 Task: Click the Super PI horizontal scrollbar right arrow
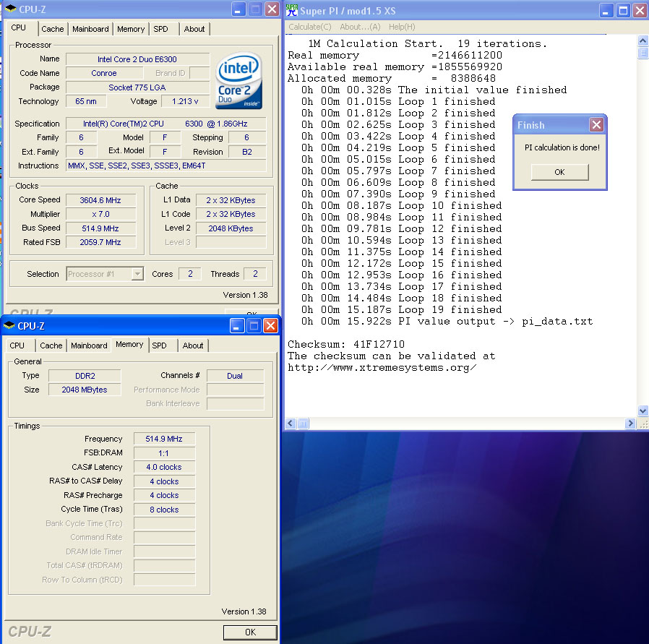click(630, 424)
